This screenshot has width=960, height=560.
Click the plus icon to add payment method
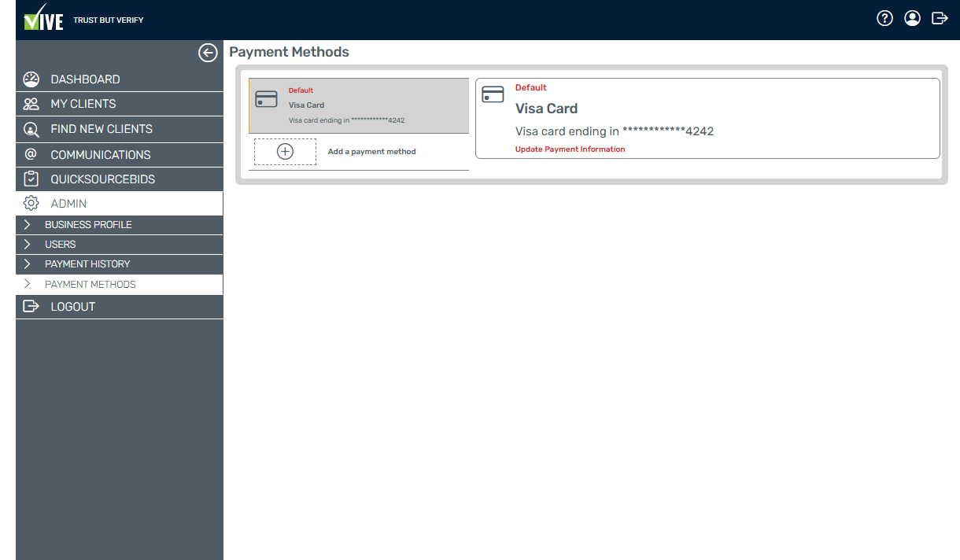point(285,152)
